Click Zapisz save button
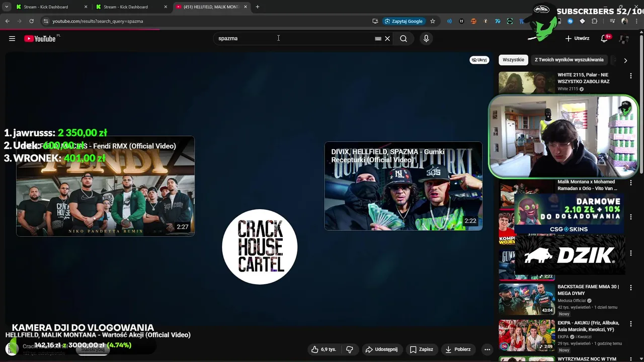 click(421, 349)
